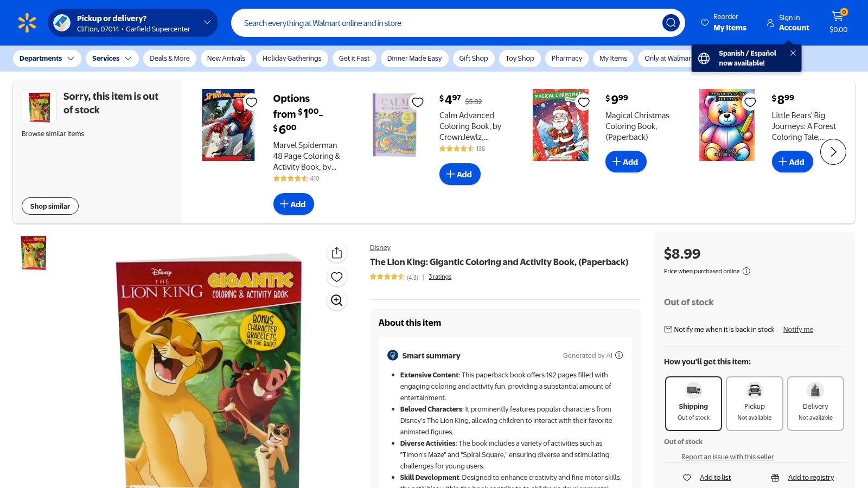This screenshot has width=868, height=488.
Task: Open Reorder My Items heart icon
Action: pos(704,22)
